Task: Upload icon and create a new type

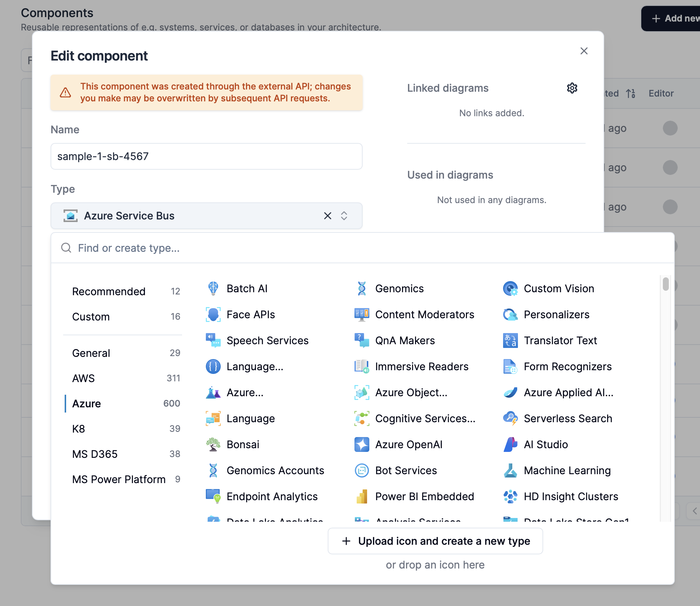Action: click(x=435, y=541)
